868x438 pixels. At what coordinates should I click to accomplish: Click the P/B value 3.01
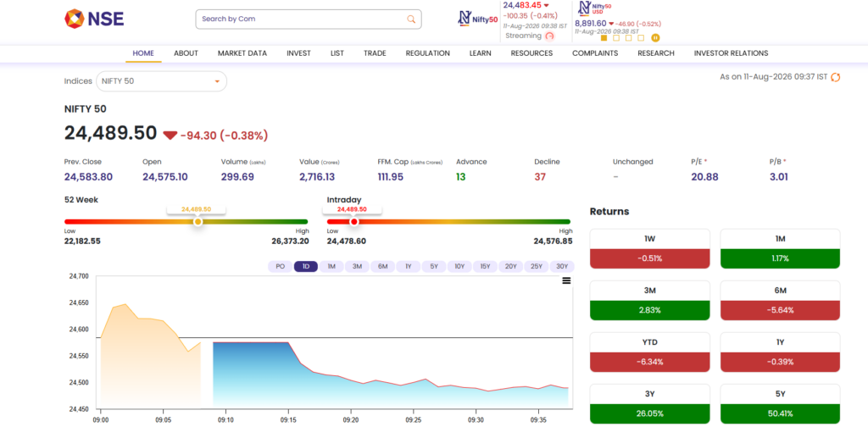tap(778, 177)
